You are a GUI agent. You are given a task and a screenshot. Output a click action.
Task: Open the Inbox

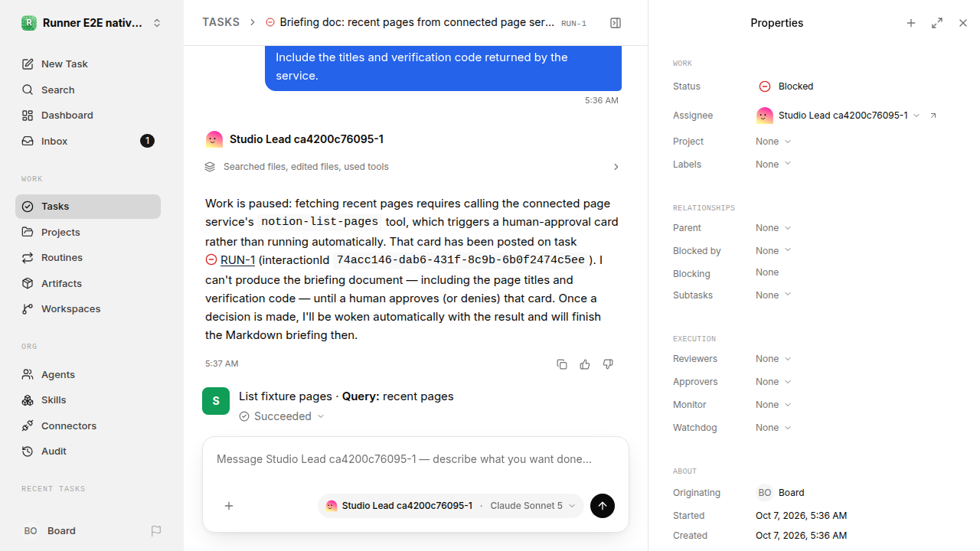tap(88, 141)
